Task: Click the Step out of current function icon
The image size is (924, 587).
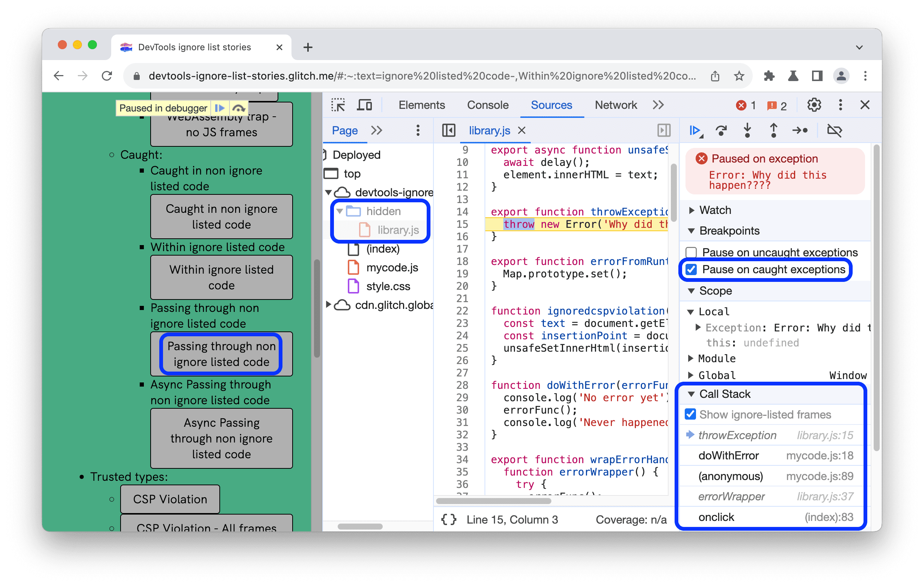Action: (x=775, y=131)
